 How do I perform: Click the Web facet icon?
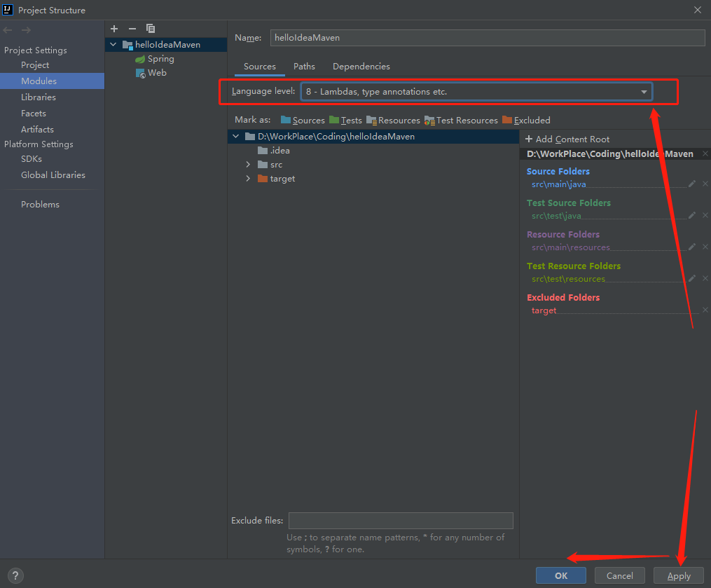pos(140,73)
